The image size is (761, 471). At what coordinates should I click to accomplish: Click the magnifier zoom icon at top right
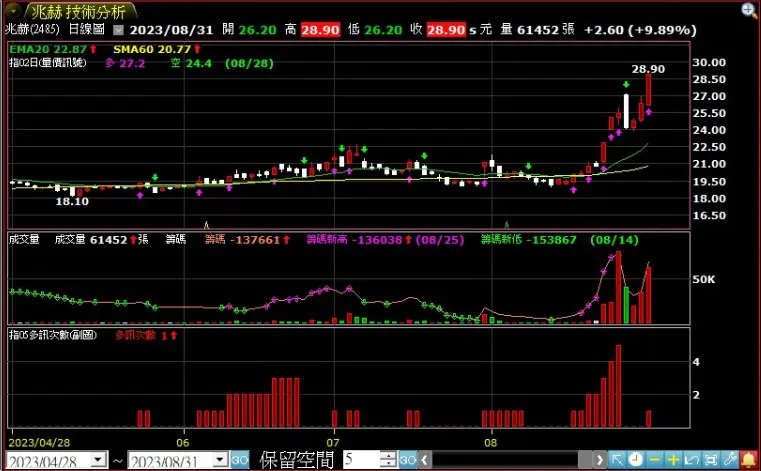(x=749, y=10)
